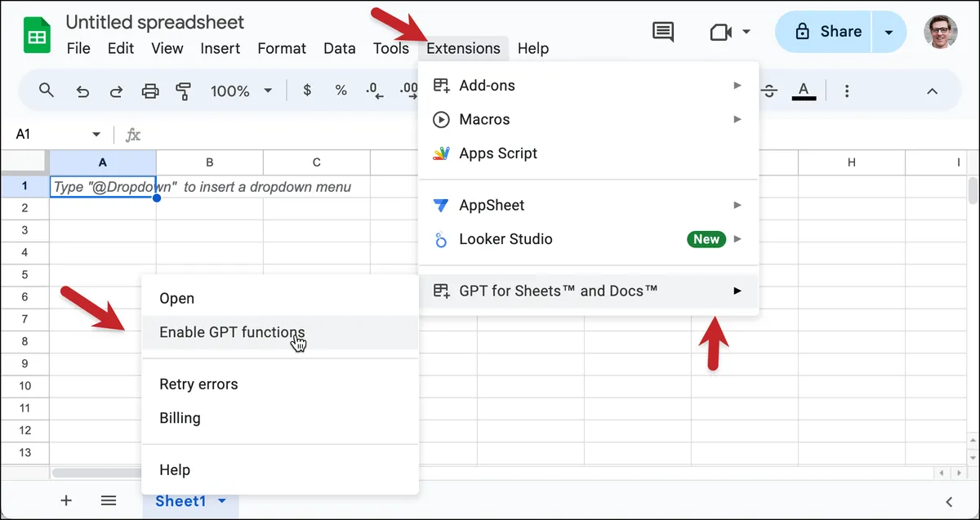Rename the Untitled spreadsheet title
The width and height of the screenshot is (980, 520).
click(155, 22)
